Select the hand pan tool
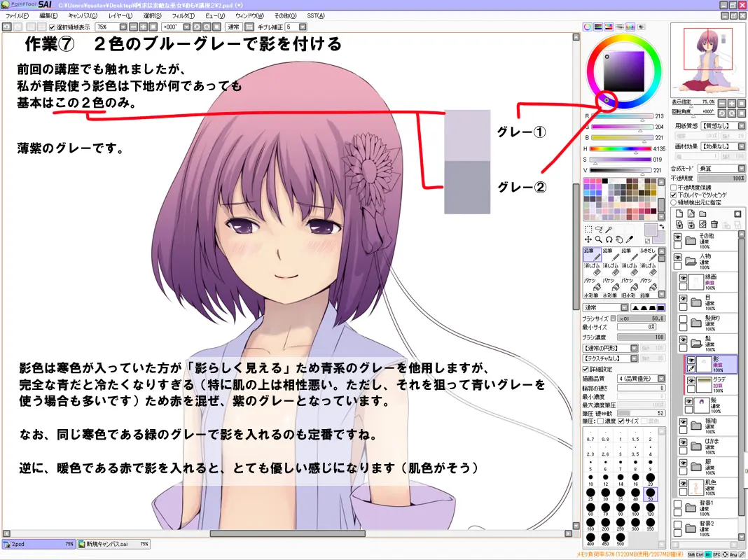The width and height of the screenshot is (748, 560). click(619, 239)
